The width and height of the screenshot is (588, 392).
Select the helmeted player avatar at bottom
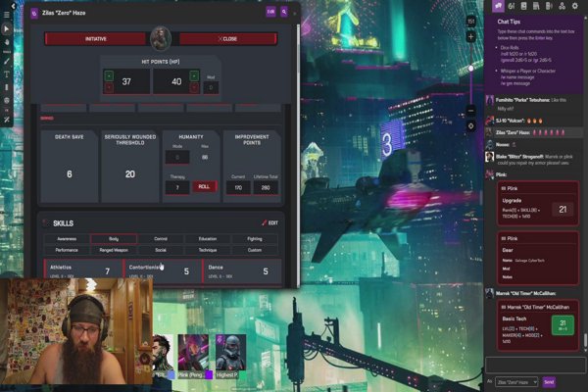(231, 354)
